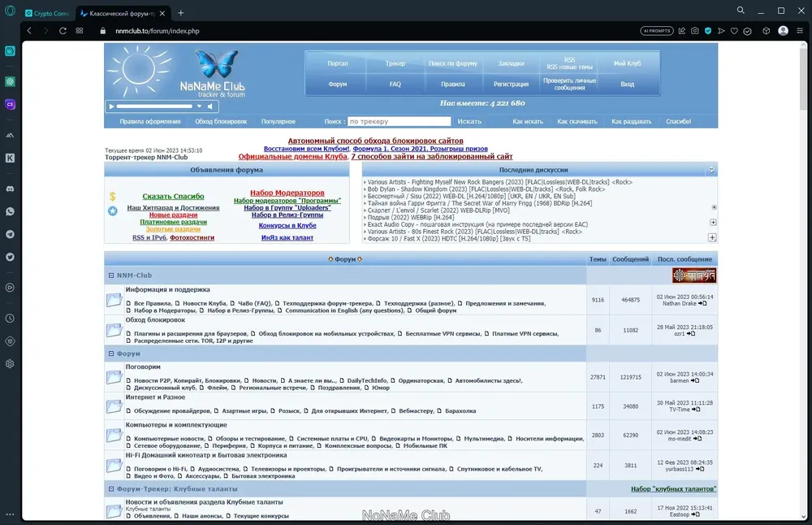812x525 pixels.
Task: Open the user profile avatar
Action: (x=783, y=31)
